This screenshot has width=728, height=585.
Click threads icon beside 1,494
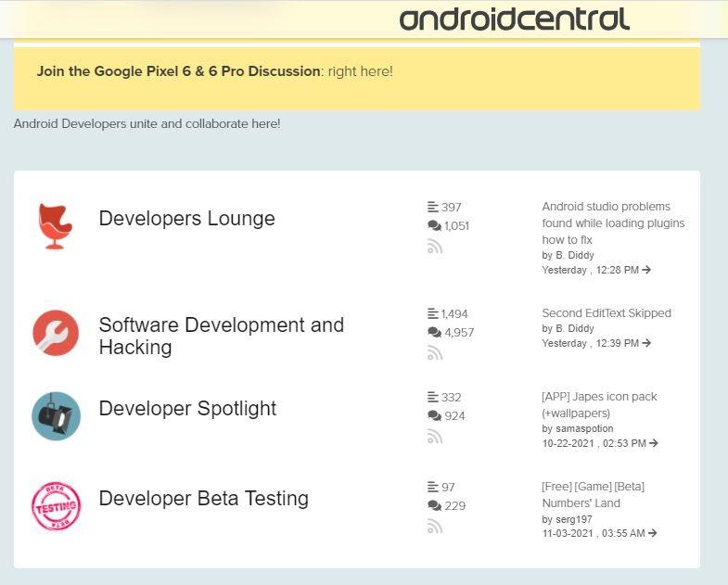433,314
